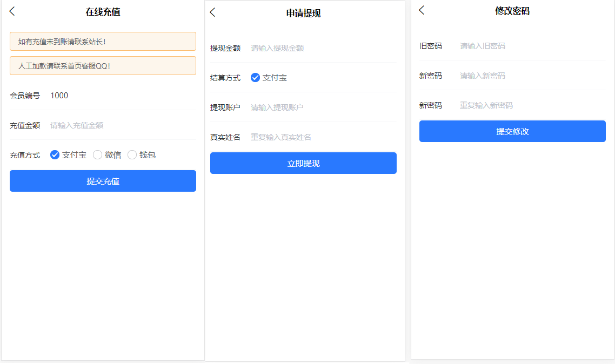Click the 重复输入新密码 confirm field
Viewport: 615px width, 364px height.
tap(531, 105)
